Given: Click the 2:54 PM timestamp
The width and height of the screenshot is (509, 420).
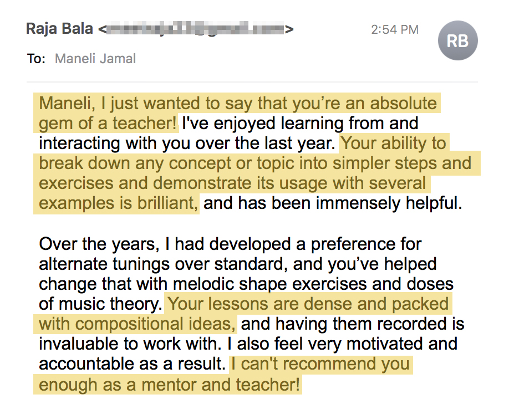Looking at the screenshot, I should [394, 29].
